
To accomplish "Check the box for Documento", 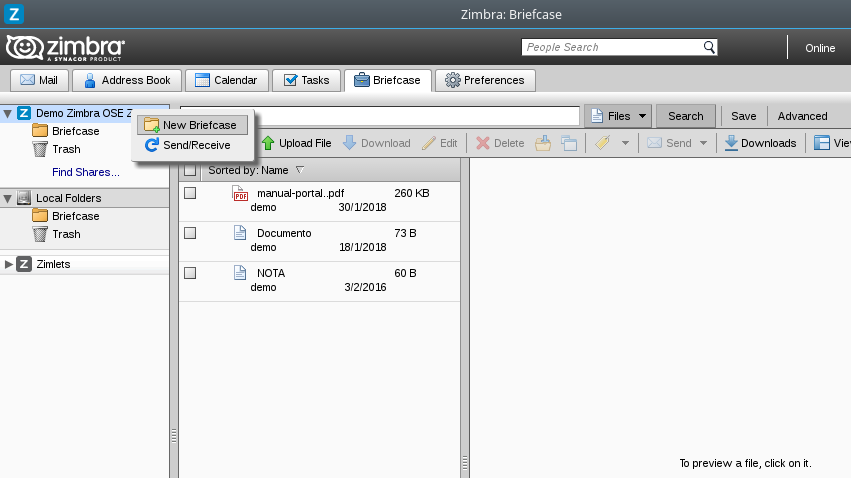I will [x=190, y=233].
